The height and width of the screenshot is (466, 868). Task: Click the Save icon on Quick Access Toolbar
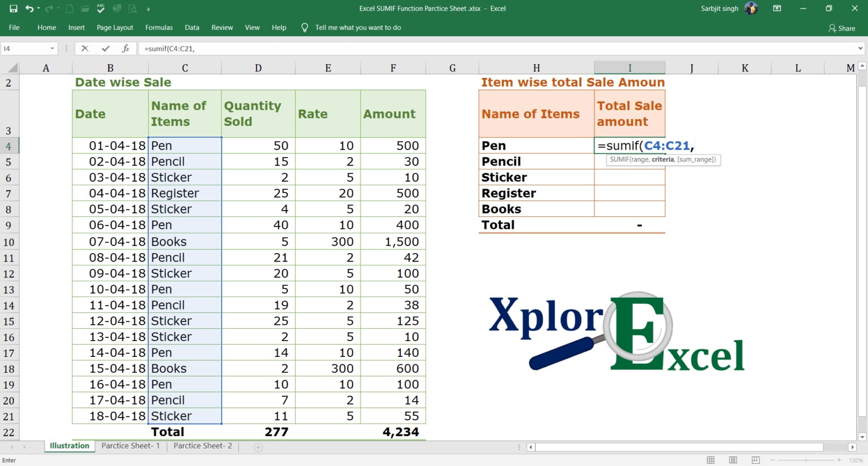pos(14,8)
